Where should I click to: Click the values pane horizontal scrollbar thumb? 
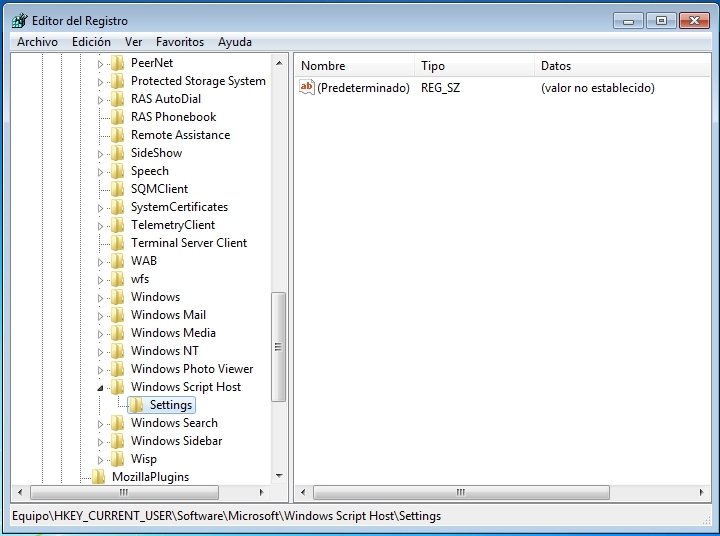[x=461, y=492]
